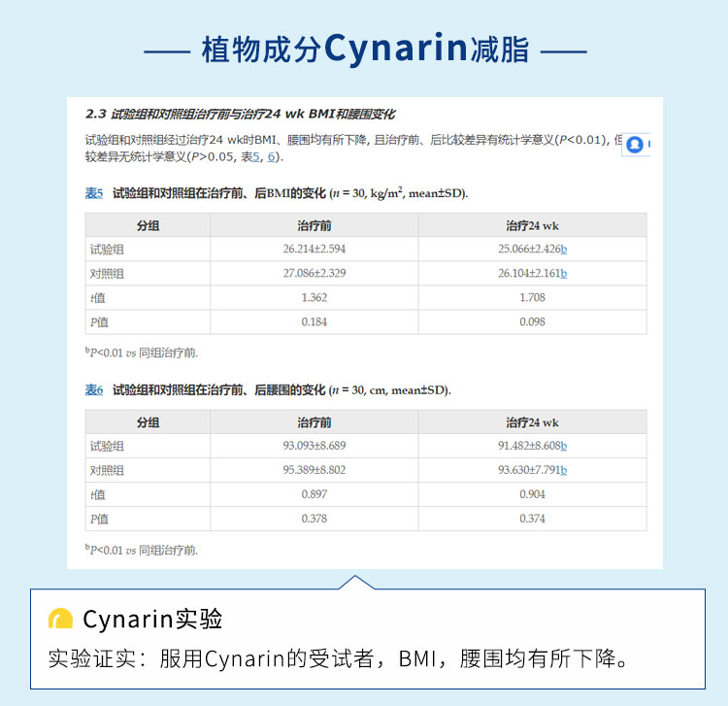The height and width of the screenshot is (706, 728).
Task: Open the 表5 link in table caption
Action: (x=94, y=193)
